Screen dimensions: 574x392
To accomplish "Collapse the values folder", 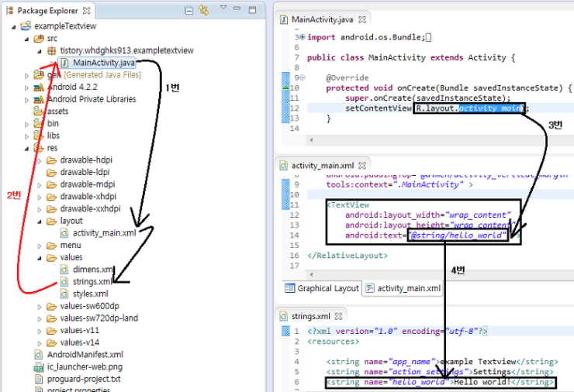I will [x=40, y=258].
